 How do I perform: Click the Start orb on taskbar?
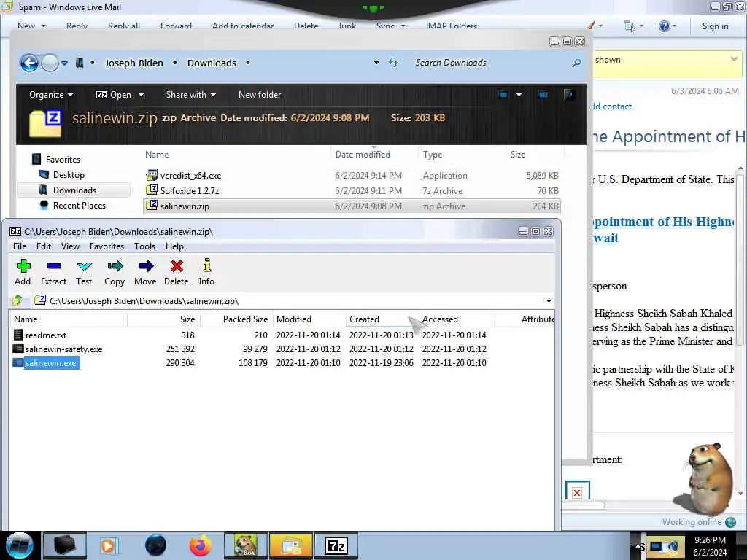click(x=19, y=545)
